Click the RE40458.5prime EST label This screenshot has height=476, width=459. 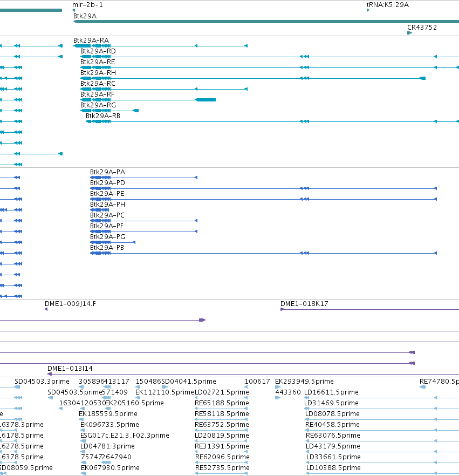point(332,425)
